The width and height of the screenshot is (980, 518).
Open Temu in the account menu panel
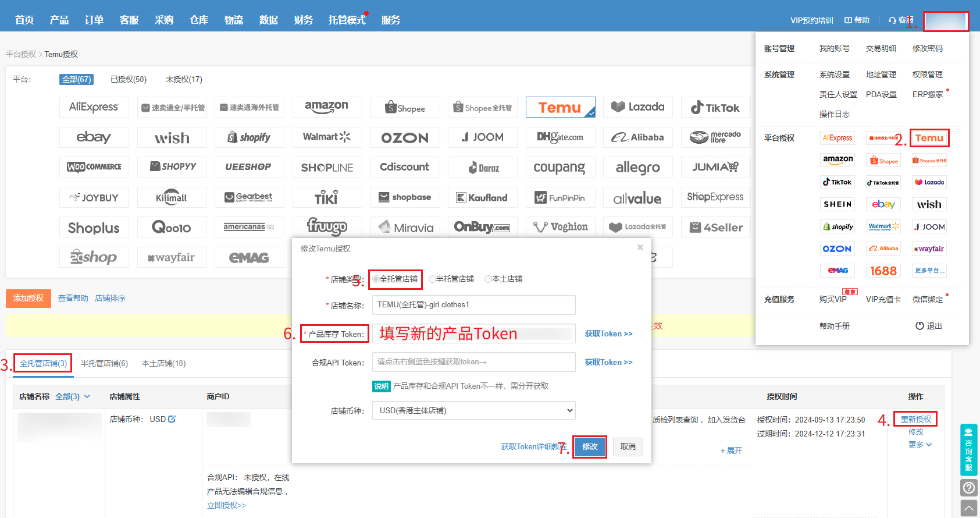click(x=929, y=138)
